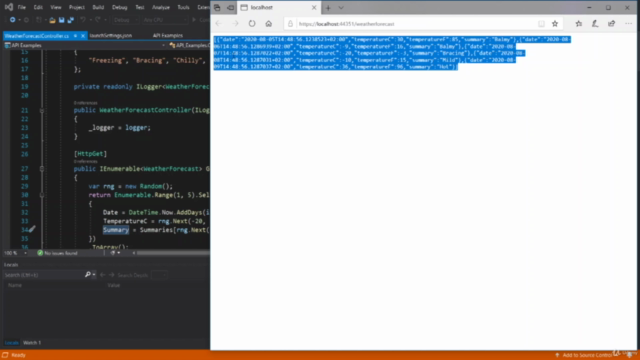
Task: Switch to the Watch 1 tab
Action: click(x=32, y=343)
